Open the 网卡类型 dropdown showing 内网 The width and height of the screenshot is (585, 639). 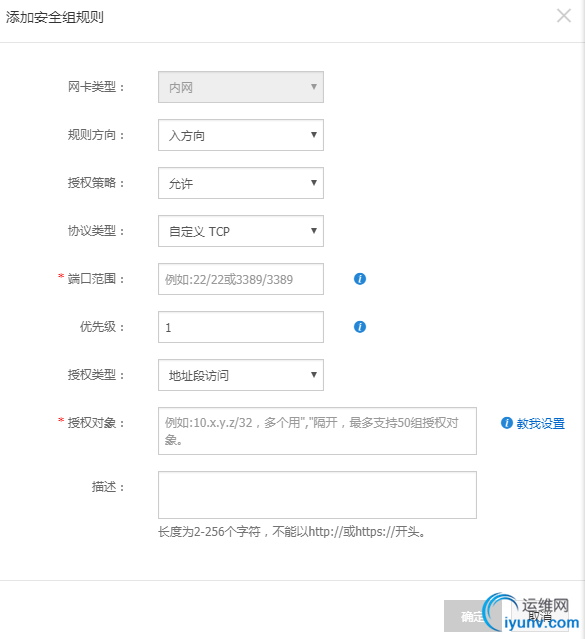pos(241,87)
